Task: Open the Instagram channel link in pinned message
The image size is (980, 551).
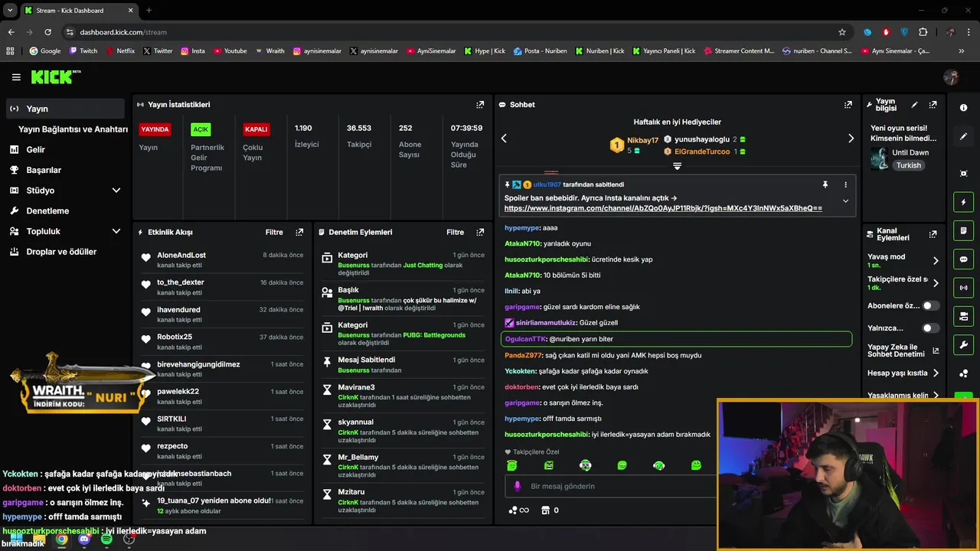Action: click(x=663, y=208)
